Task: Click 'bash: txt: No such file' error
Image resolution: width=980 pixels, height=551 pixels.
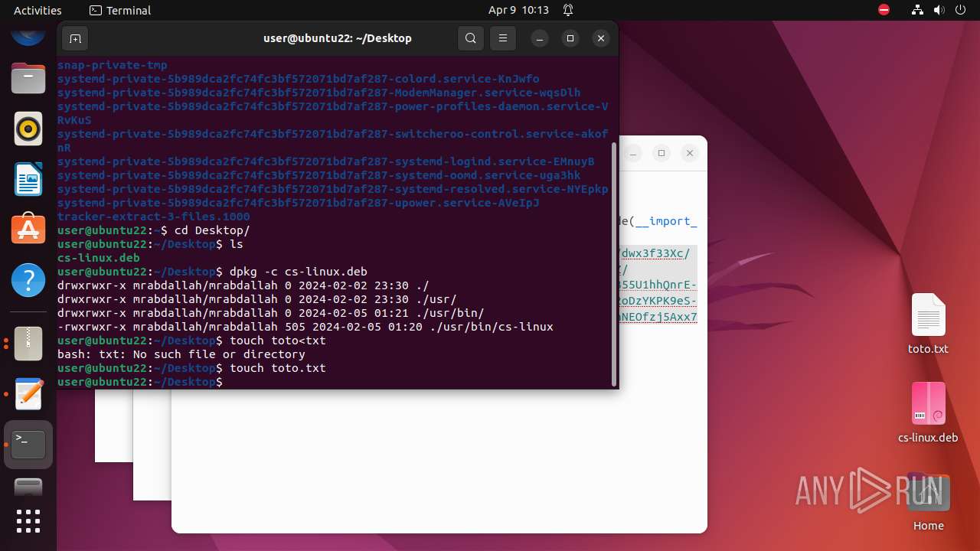Action: pos(181,354)
